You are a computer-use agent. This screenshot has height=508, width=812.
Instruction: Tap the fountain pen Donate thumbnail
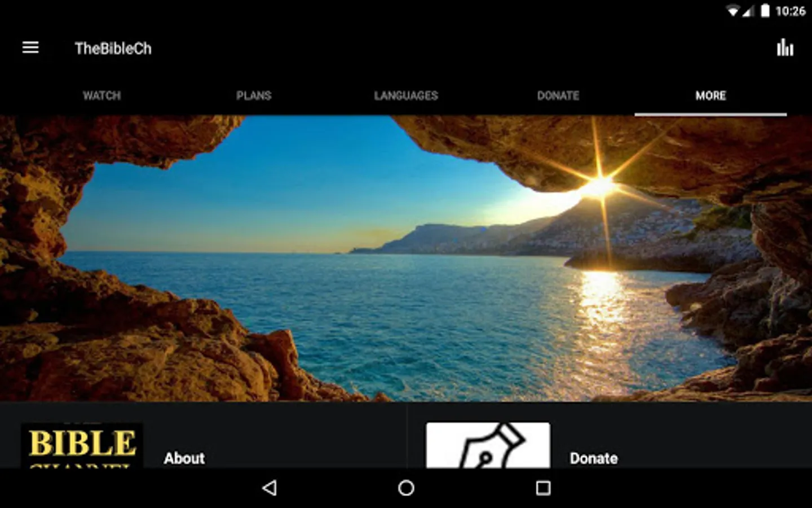point(488,445)
